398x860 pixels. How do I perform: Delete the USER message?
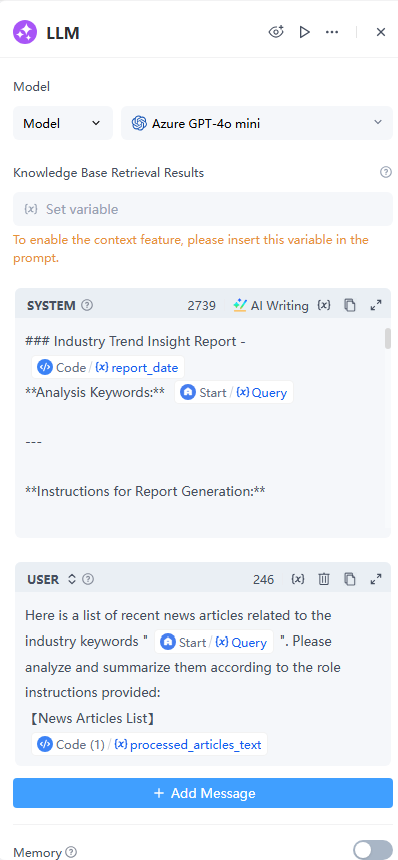[x=324, y=579]
